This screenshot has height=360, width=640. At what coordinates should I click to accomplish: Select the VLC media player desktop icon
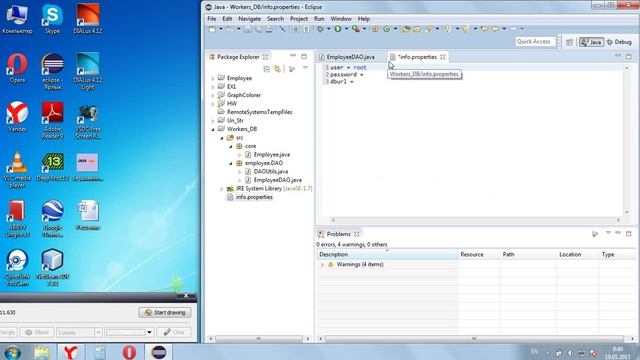17,170
